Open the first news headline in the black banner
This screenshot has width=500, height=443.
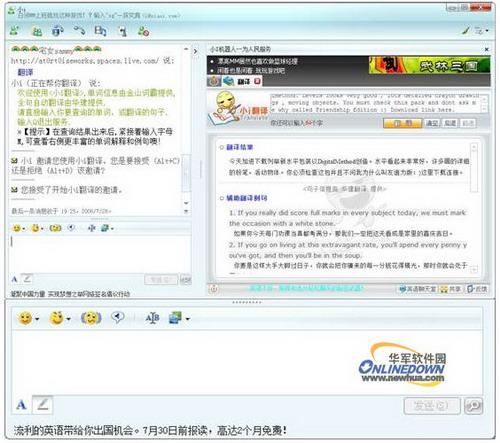tap(258, 61)
